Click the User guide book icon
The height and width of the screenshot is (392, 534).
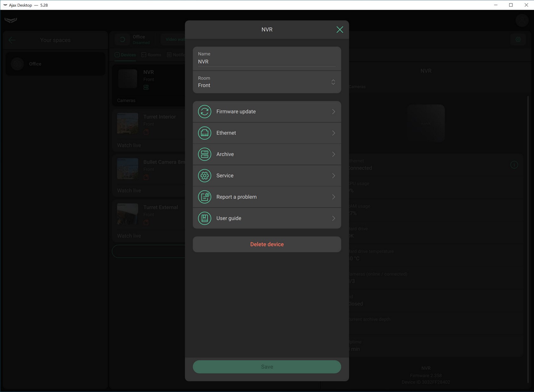tap(204, 218)
